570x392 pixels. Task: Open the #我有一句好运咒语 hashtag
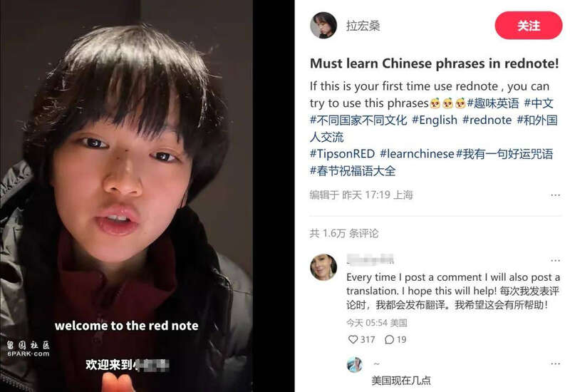coord(504,154)
